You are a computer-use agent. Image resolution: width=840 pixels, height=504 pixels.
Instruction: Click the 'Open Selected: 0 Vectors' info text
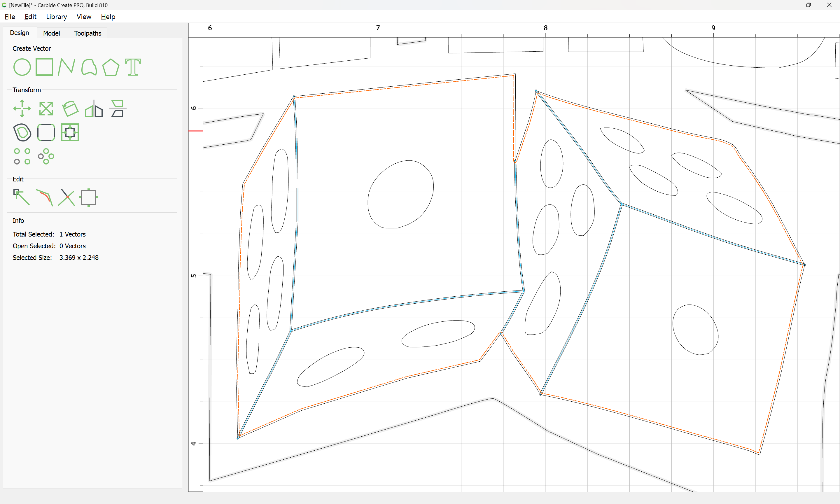pos(49,246)
